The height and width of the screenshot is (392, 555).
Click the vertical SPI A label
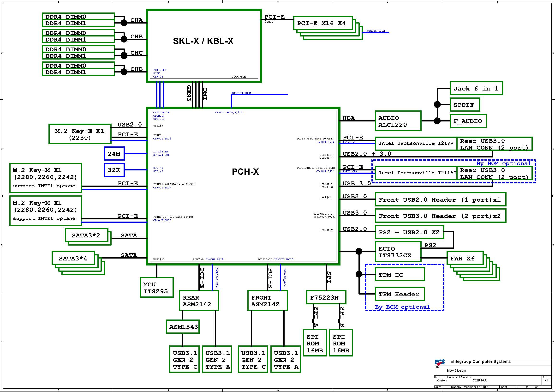click(x=316, y=317)
